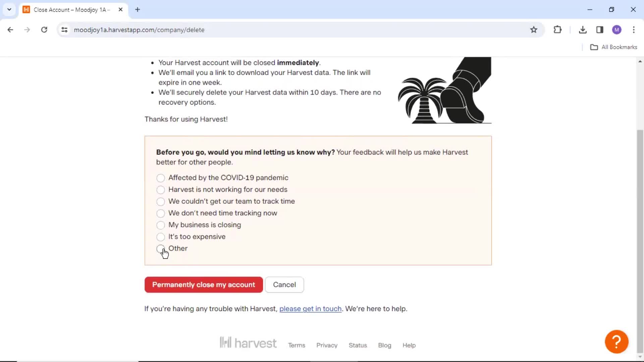The image size is (644, 362).
Task: Select 'It's too expensive' reason
Action: click(161, 236)
